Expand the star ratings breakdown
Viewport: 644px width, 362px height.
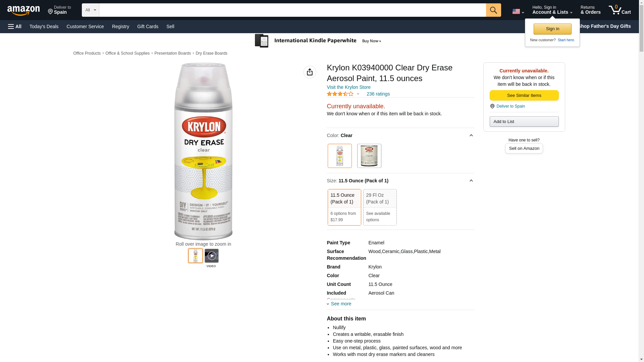[x=358, y=94]
